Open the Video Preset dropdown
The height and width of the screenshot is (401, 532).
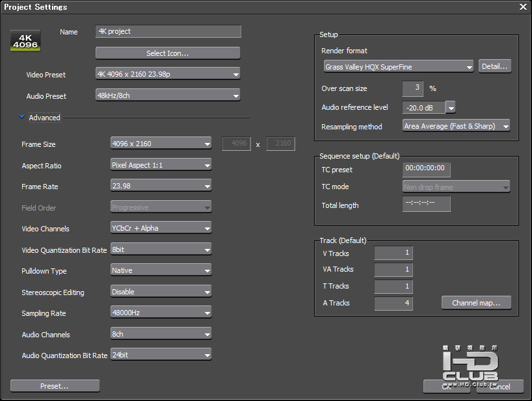coord(168,74)
